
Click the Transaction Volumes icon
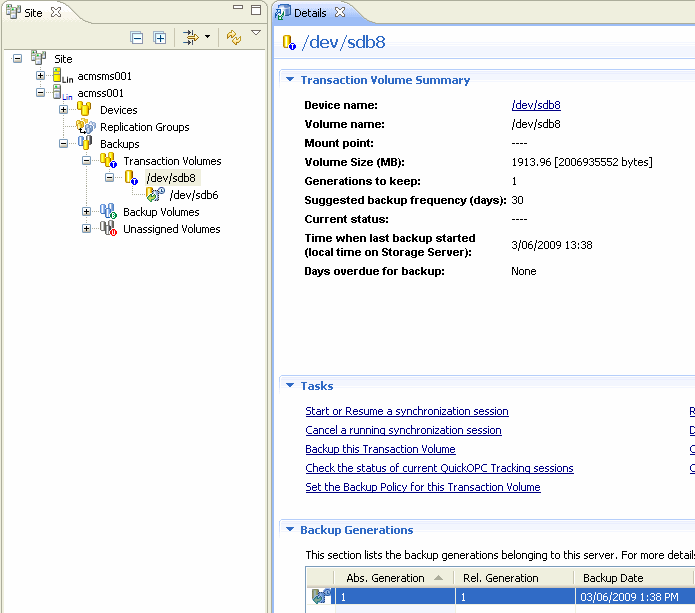pyautogui.click(x=108, y=160)
